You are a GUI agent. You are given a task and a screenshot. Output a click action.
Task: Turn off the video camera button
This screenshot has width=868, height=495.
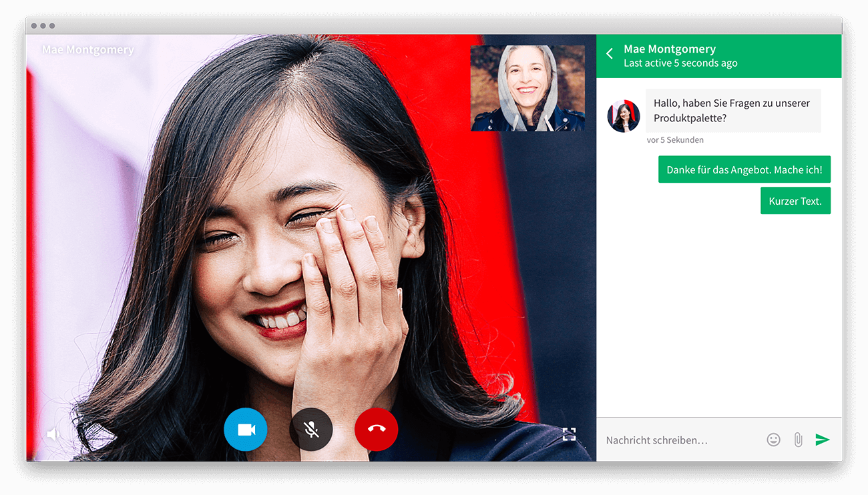pyautogui.click(x=246, y=430)
